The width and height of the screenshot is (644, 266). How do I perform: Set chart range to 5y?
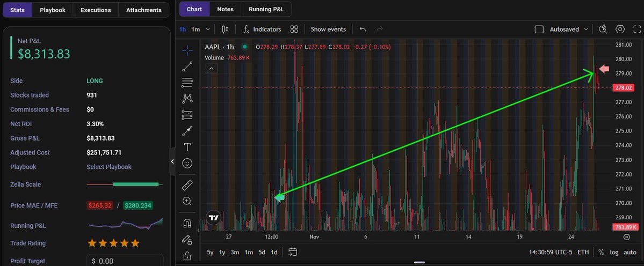pyautogui.click(x=211, y=253)
